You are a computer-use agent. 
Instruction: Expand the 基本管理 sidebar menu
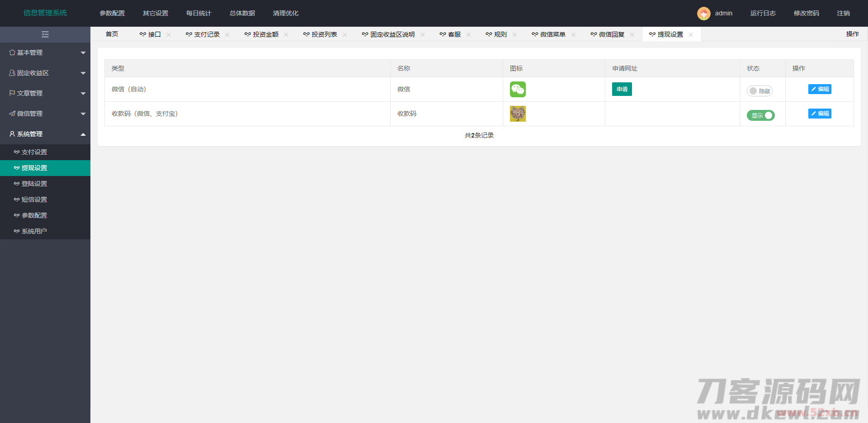(45, 52)
